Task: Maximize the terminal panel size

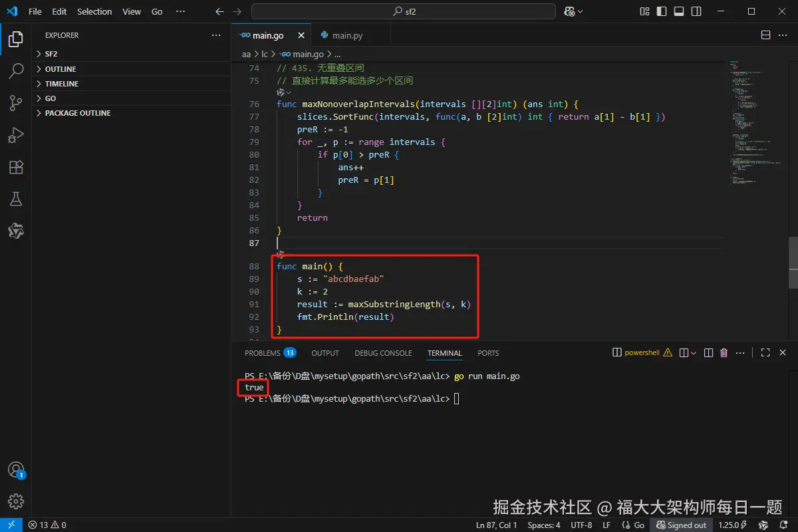Action: point(765,353)
